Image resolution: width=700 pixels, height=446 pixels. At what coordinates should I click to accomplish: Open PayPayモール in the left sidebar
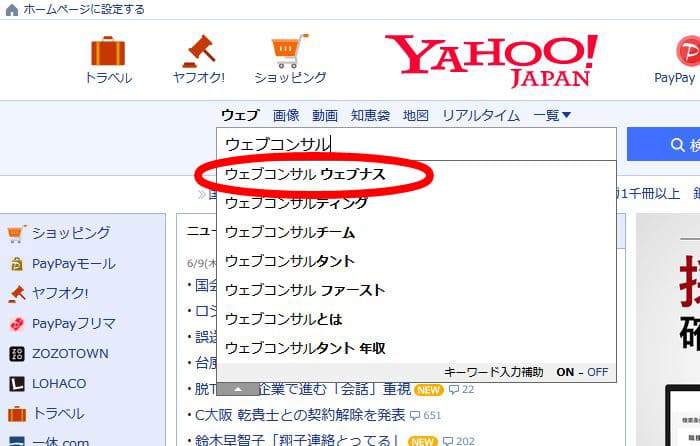click(74, 264)
